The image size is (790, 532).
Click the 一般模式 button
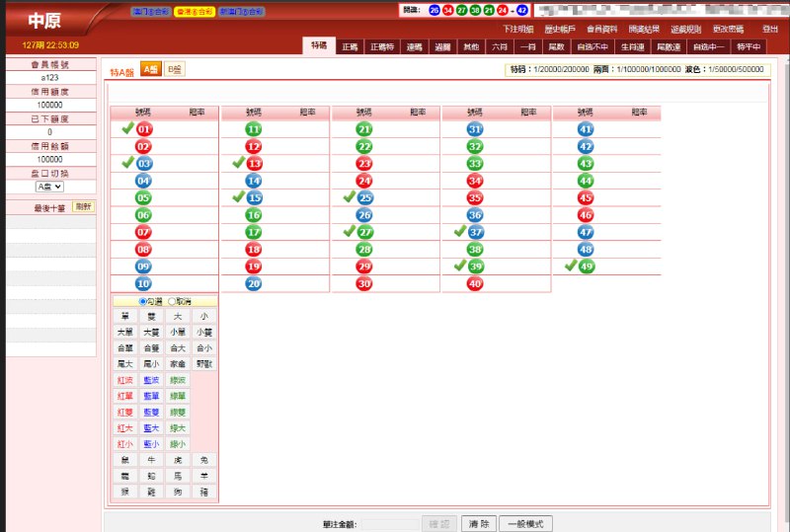pos(525,524)
